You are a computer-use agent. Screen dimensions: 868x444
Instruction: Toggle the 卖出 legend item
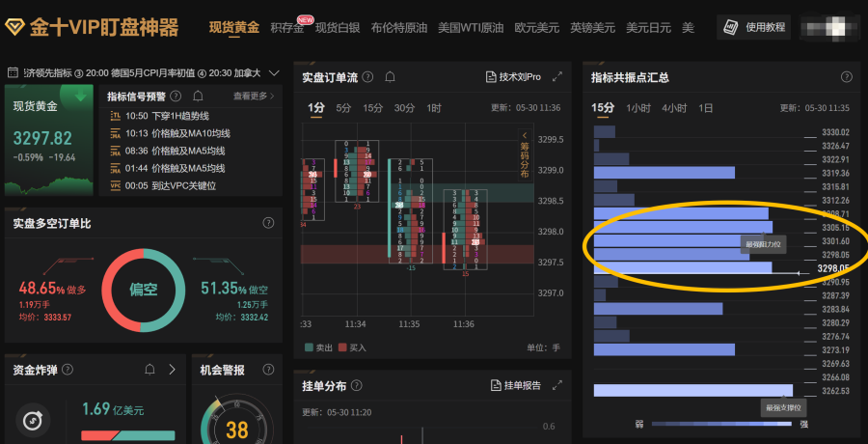pyautogui.click(x=319, y=347)
